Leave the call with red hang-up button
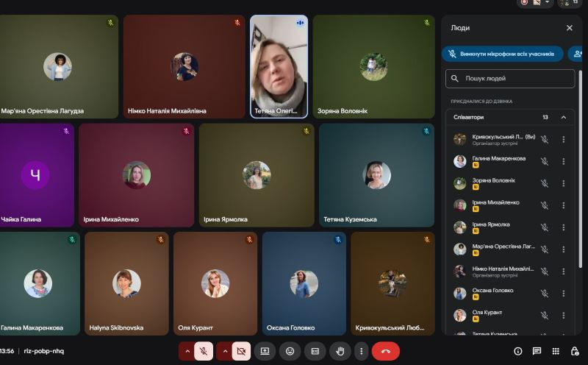The height and width of the screenshot is (365, 588). (386, 351)
